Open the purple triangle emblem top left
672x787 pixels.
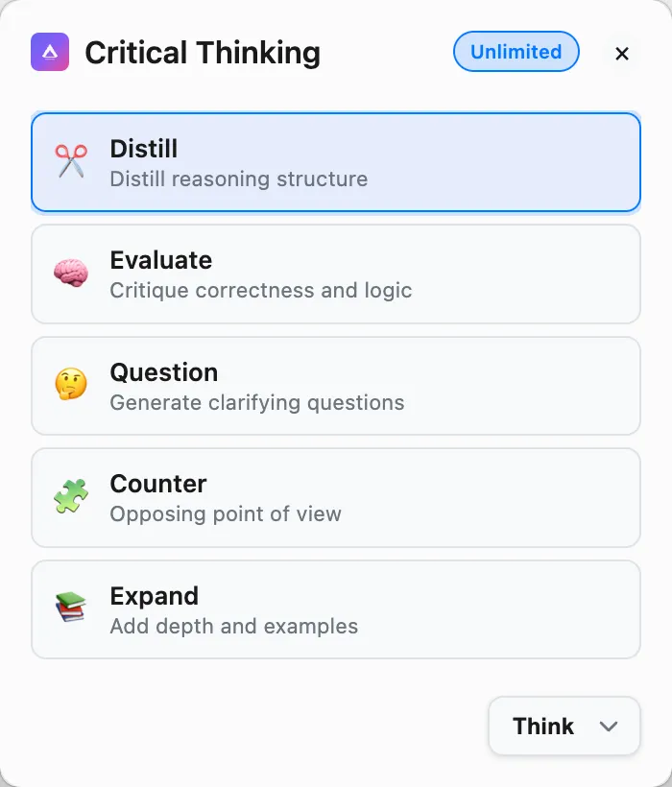click(x=50, y=53)
